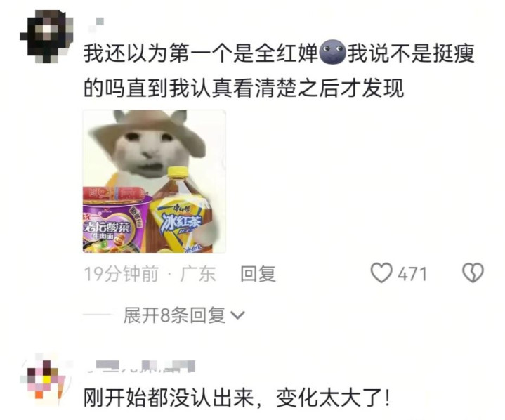Tap the chevron beside 展开8条回复
The height and width of the screenshot is (420, 505).
coord(238,315)
